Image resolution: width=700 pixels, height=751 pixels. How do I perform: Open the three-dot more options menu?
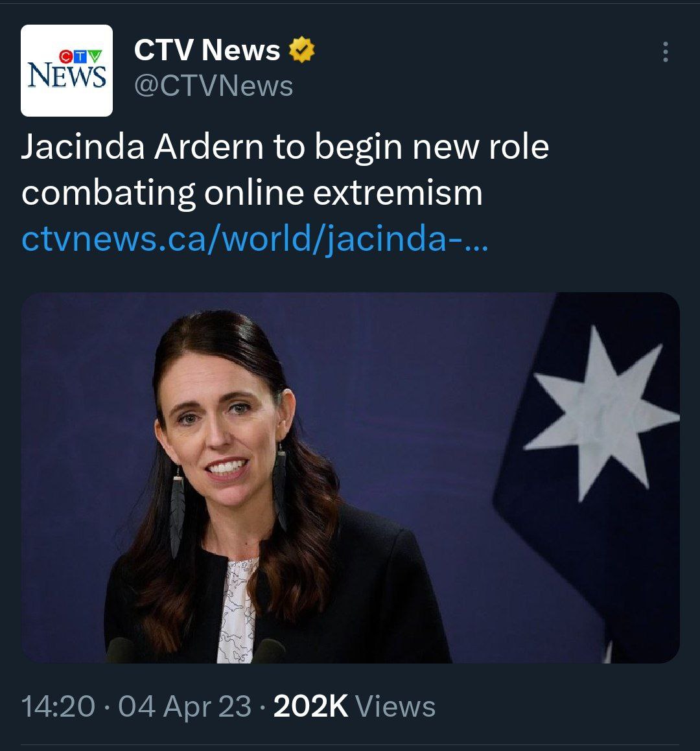[665, 52]
